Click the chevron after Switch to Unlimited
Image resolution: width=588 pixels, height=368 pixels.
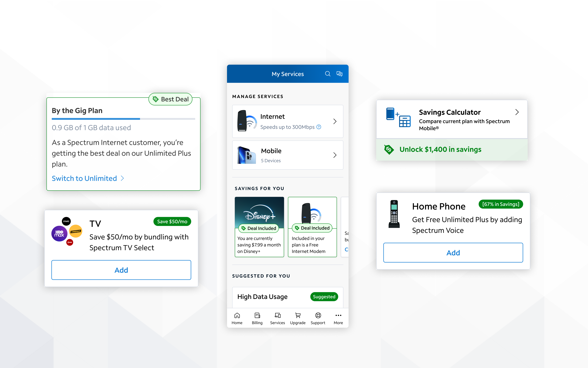[122, 178]
